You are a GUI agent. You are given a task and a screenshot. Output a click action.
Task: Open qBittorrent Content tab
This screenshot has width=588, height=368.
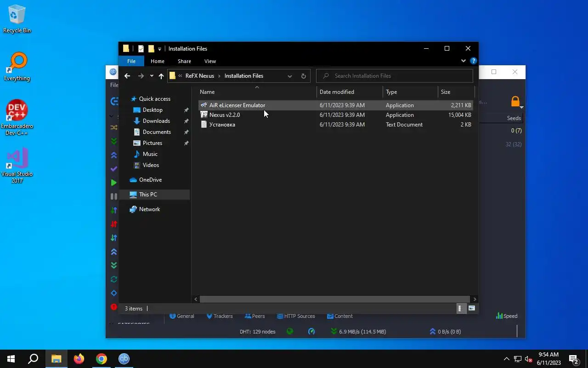[340, 316]
